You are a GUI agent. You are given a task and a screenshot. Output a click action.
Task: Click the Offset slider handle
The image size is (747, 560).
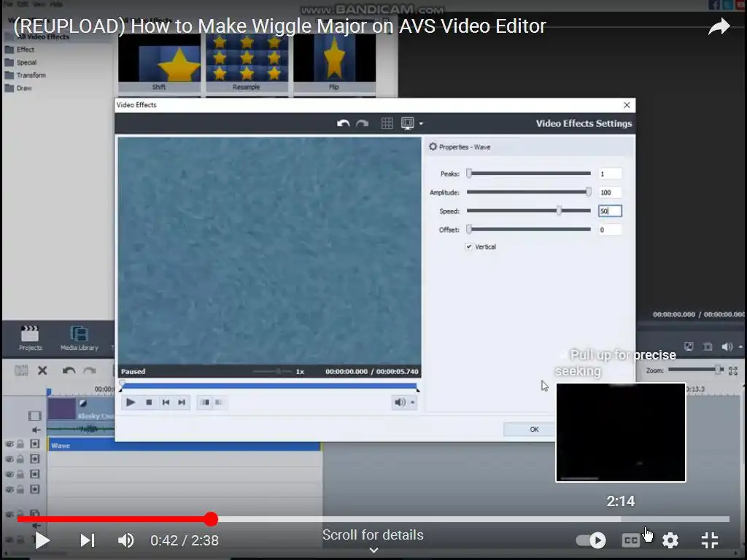click(x=469, y=229)
